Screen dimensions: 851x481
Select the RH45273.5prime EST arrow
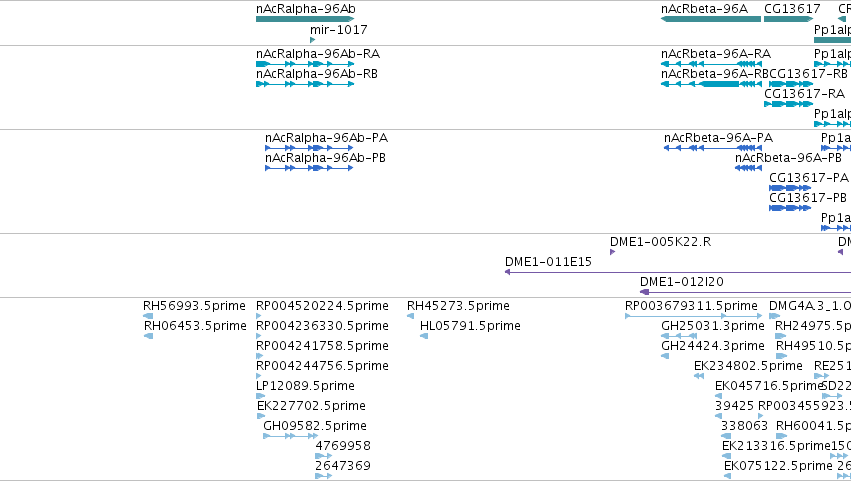coord(410,316)
